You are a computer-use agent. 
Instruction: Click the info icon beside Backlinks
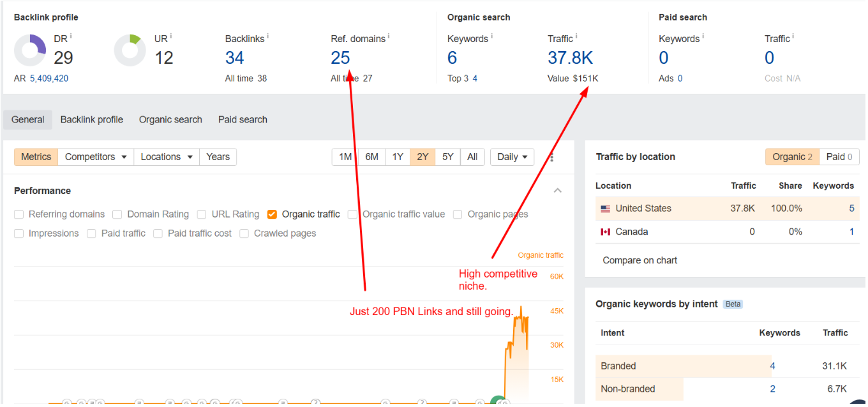267,36
